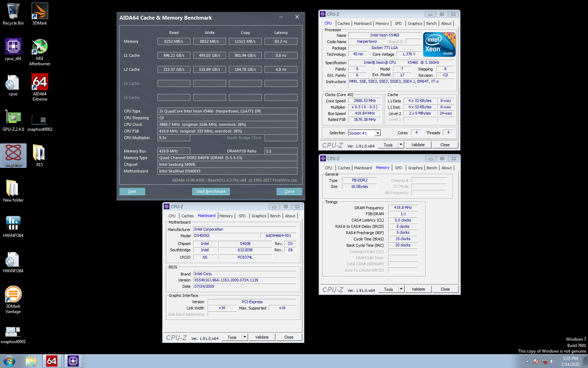588x368 pixels.
Task: Click the Motherboard field Intel Skulltrail D5400XS
Action: [227, 171]
